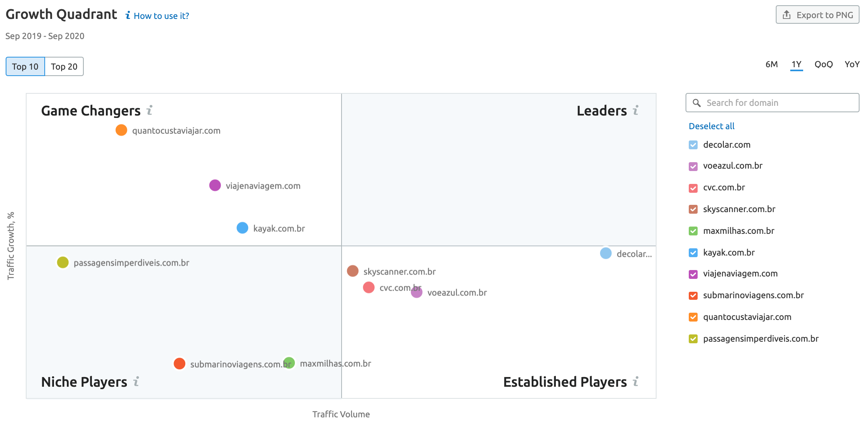Open the Game Changers quadrant info tooltip
868x431 pixels.
point(149,110)
